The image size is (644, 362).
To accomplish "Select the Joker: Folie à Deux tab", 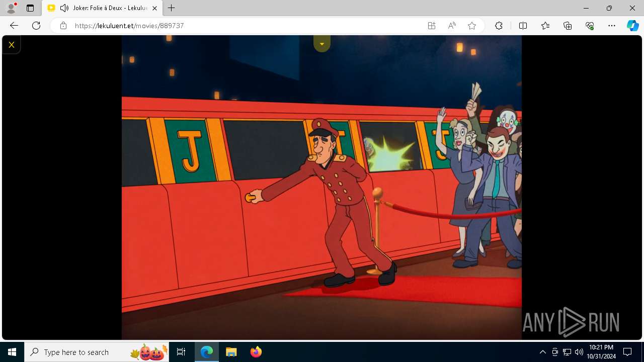I will [103, 8].
